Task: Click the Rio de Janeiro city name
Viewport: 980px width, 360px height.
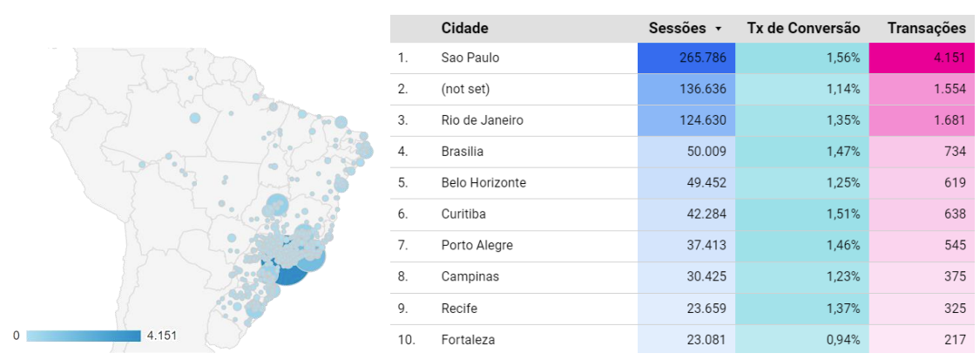Action: click(482, 120)
